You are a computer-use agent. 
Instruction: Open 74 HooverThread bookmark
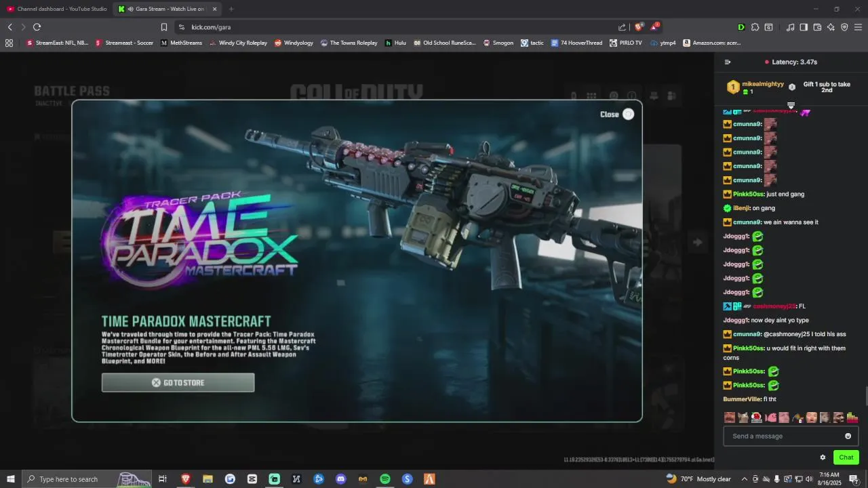pyautogui.click(x=576, y=43)
